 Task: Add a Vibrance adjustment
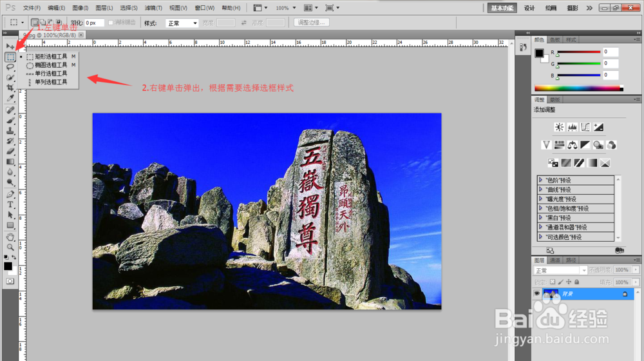546,145
